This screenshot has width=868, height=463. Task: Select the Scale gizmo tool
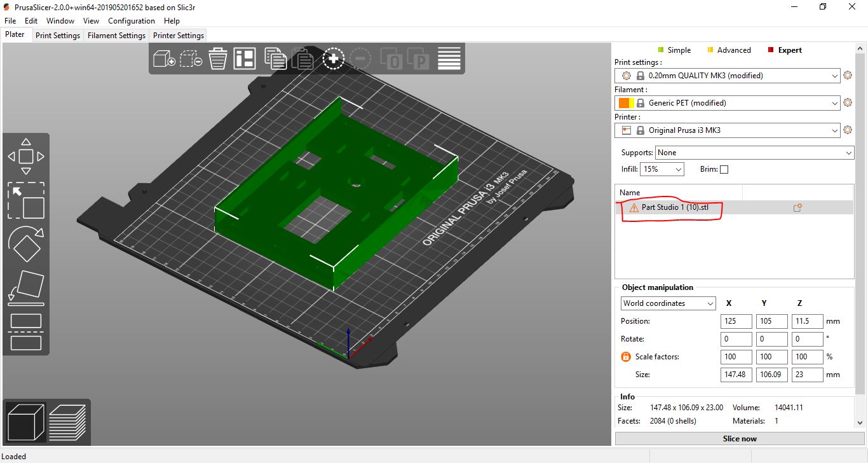click(x=26, y=201)
